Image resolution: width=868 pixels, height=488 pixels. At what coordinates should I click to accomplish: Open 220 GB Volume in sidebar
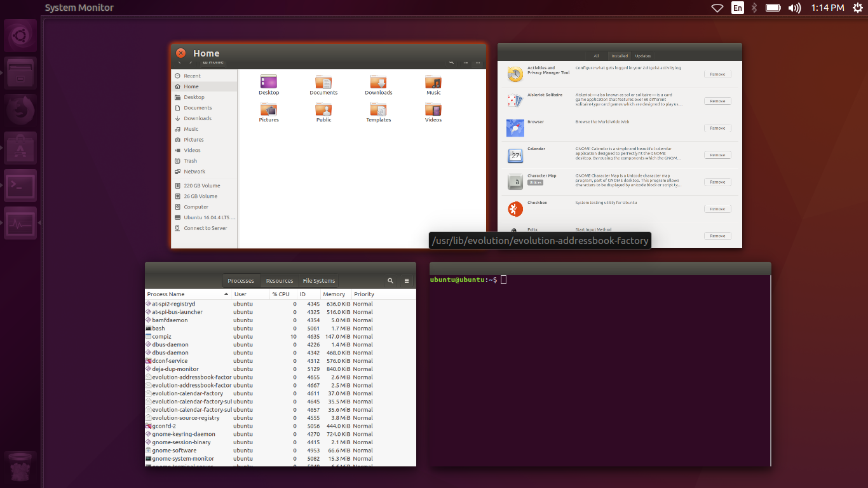coord(204,186)
